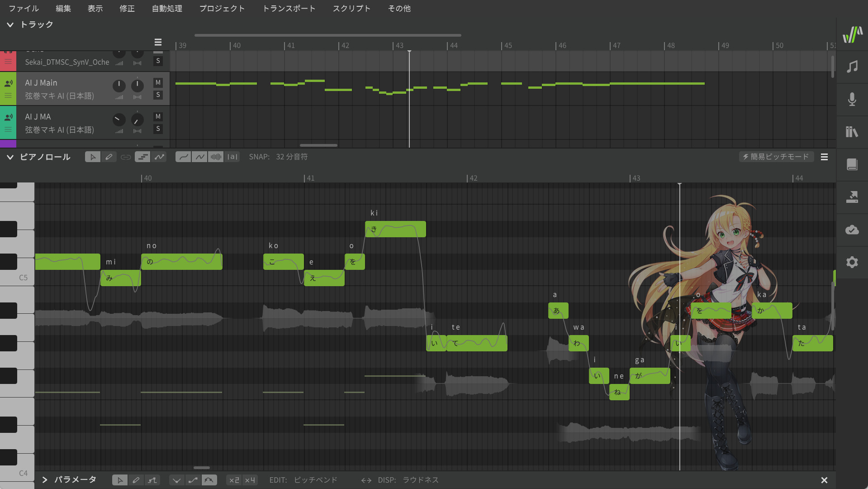
Task: Toggle waveform display in piano roll
Action: click(x=216, y=157)
